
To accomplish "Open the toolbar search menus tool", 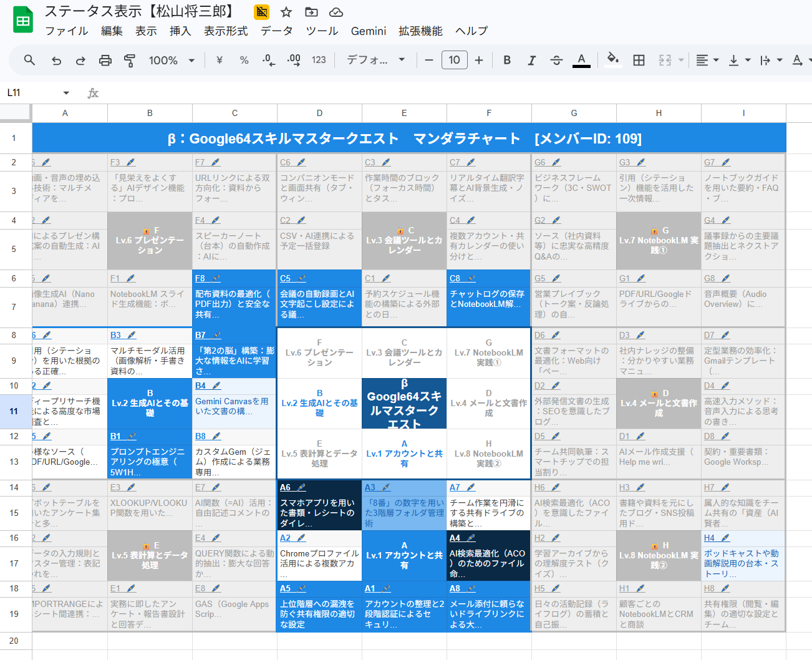I will [x=29, y=60].
